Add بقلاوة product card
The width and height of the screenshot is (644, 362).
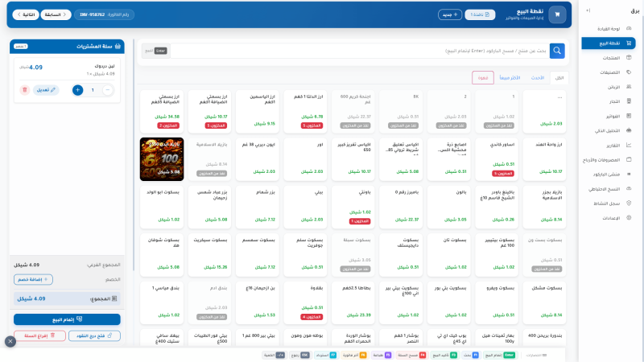pyautogui.click(x=305, y=303)
